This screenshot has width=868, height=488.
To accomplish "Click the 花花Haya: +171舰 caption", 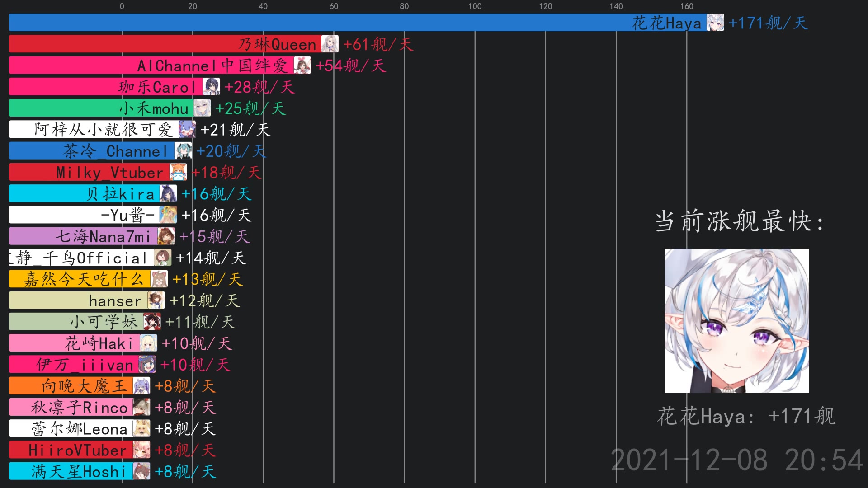I will point(746,416).
